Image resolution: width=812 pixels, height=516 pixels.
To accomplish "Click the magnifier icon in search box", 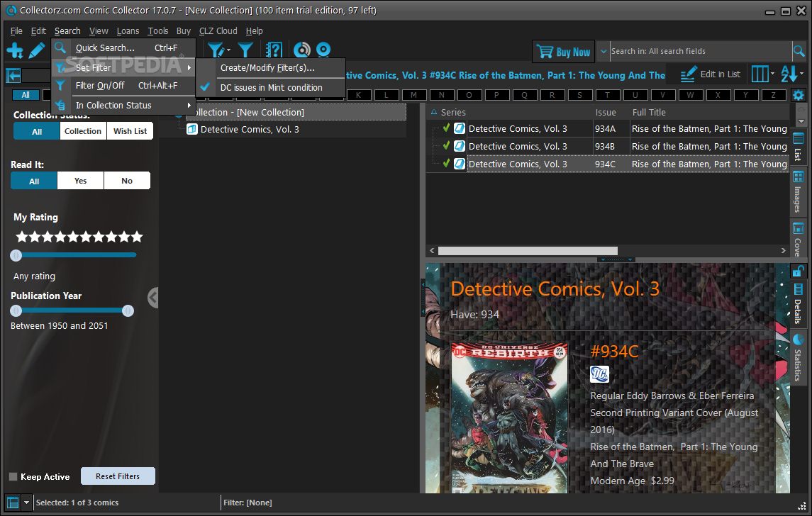I will click(799, 51).
